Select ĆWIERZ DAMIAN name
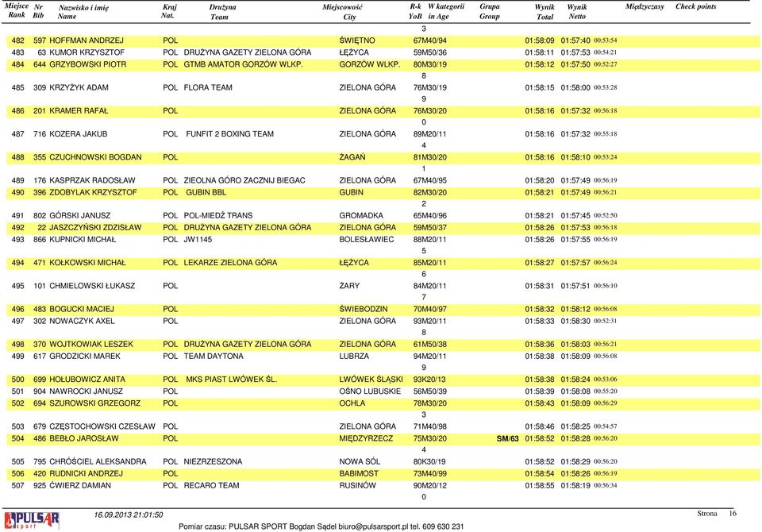 point(80,485)
